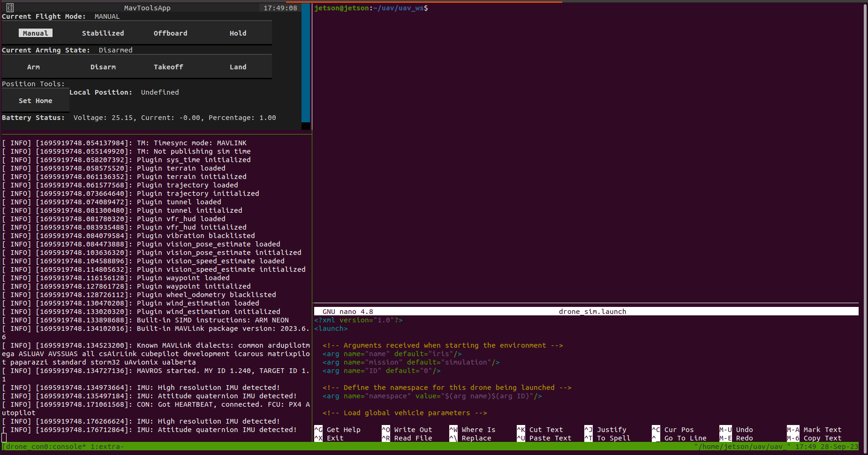Image resolution: width=868 pixels, height=455 pixels.
Task: Click arg name="name" default iris line
Action: coord(392,354)
